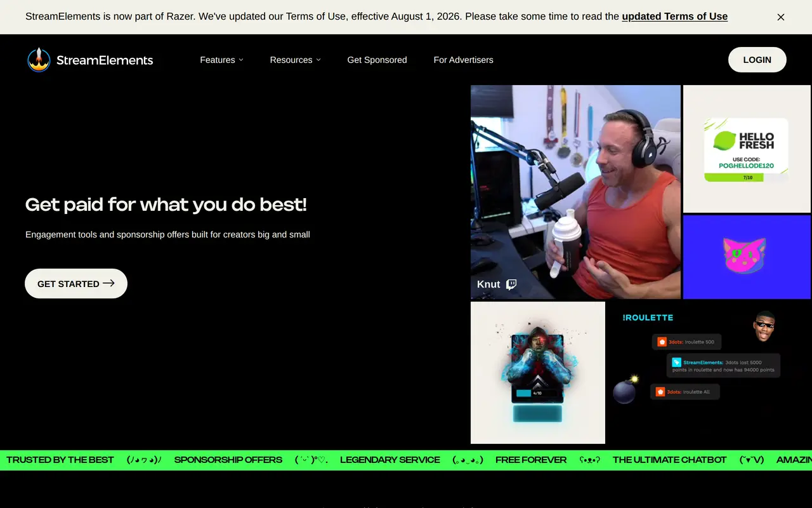
Task: Click 'THE ULTIMATE CHATBOT' ticker text
Action: click(670, 460)
